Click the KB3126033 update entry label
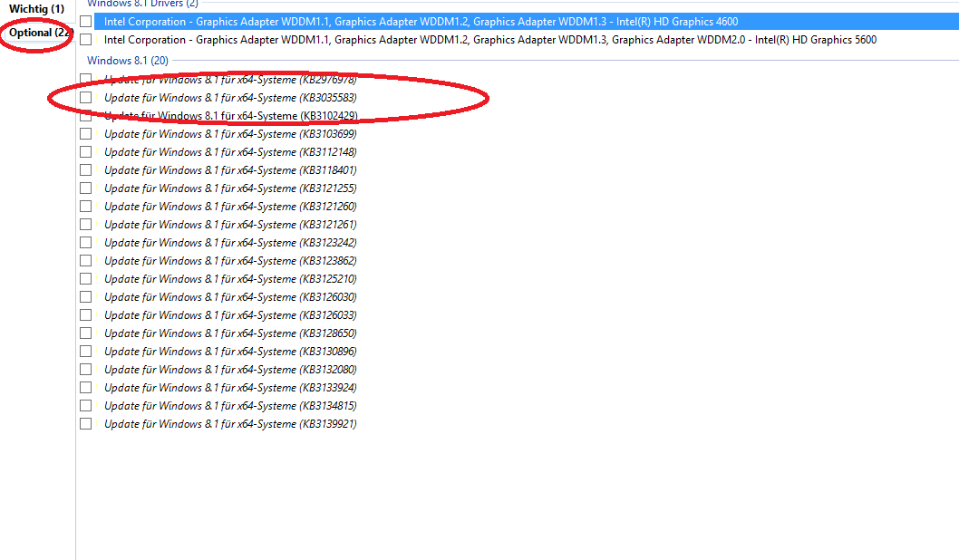The width and height of the screenshot is (959, 560). tap(230, 315)
